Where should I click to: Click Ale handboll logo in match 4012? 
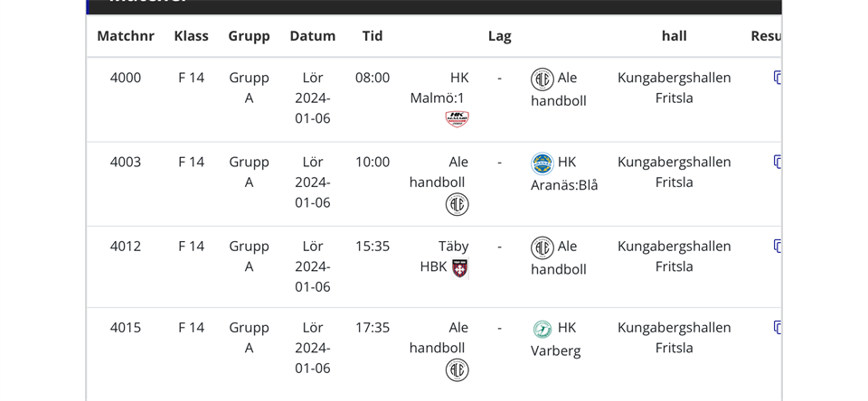pos(542,247)
